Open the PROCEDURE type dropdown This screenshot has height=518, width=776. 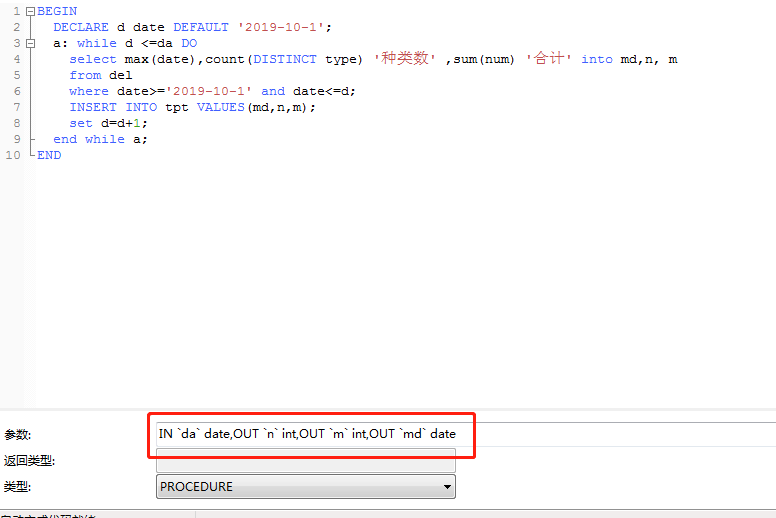click(306, 486)
